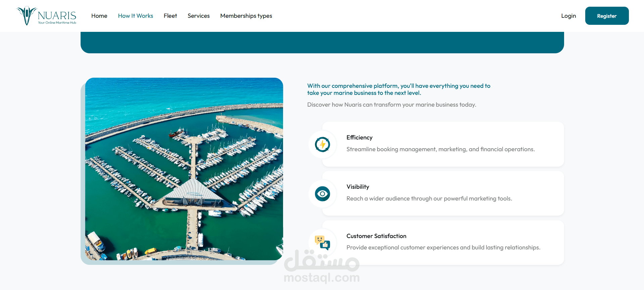Image resolution: width=644 pixels, height=290 pixels.
Task: Click the 'Provide exceptional customer experiences' text
Action: tap(443, 247)
